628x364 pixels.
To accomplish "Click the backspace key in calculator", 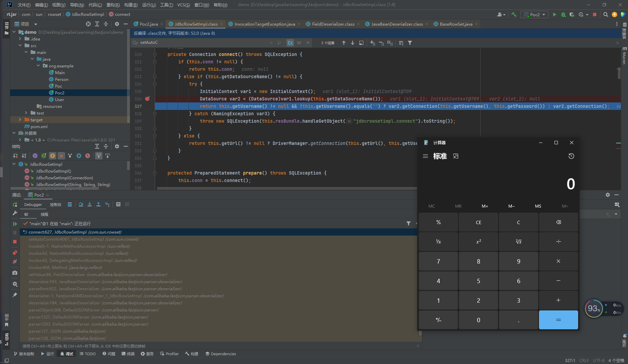I will pyautogui.click(x=559, y=222).
